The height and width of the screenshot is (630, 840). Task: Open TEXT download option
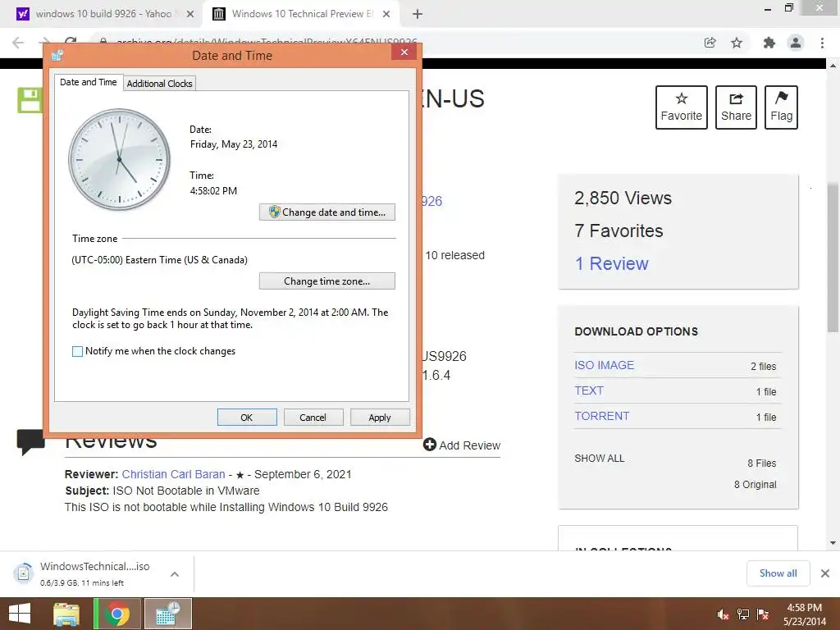(x=589, y=390)
